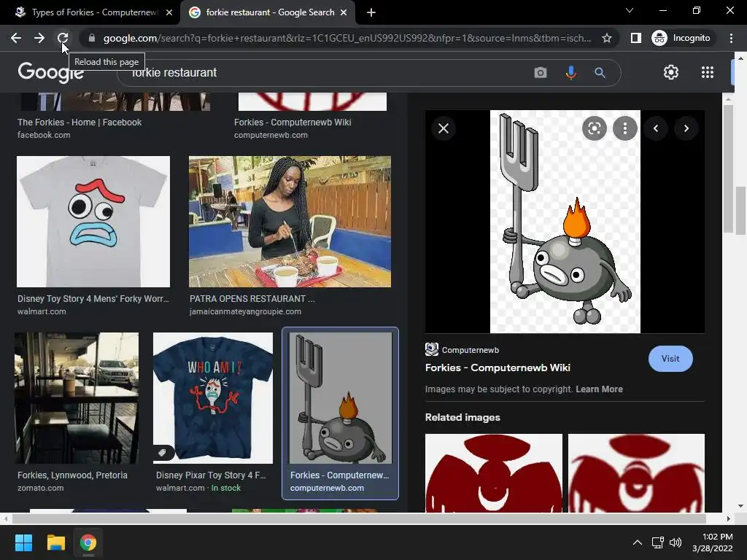
Task: Open the Windows Start menu
Action: point(23,542)
